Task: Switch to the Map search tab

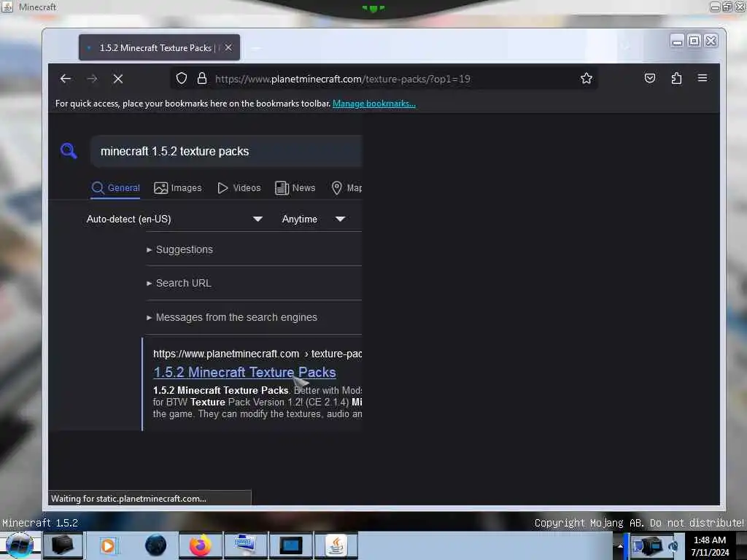Action: pos(347,188)
